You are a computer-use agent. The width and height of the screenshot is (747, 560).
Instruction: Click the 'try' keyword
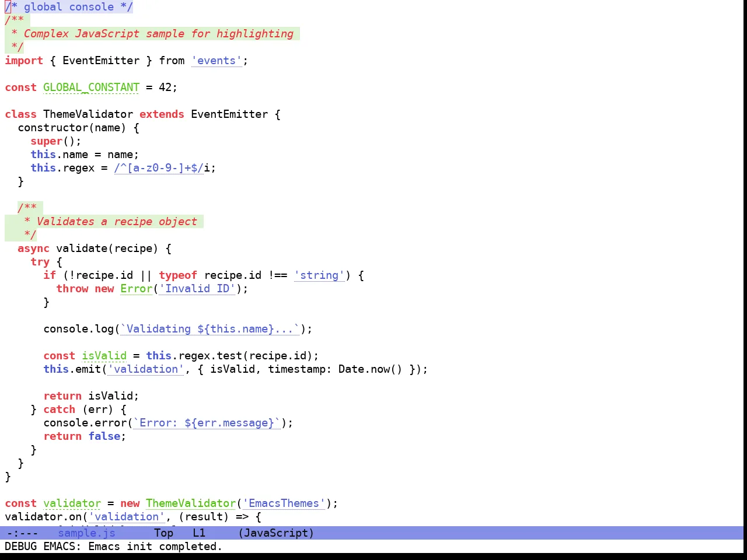(40, 262)
